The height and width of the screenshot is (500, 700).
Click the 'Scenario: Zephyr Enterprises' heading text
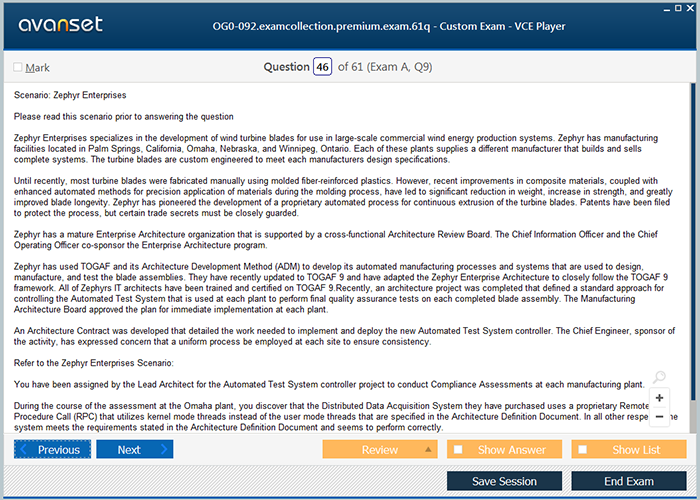(70, 95)
